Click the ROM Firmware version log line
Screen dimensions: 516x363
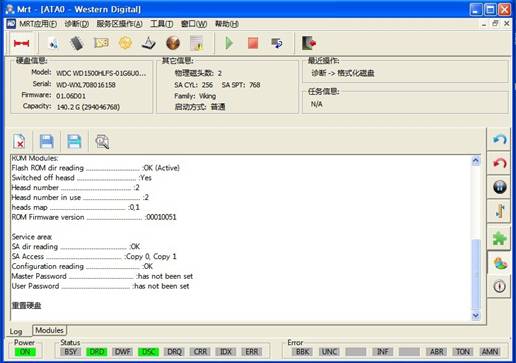(x=94, y=217)
